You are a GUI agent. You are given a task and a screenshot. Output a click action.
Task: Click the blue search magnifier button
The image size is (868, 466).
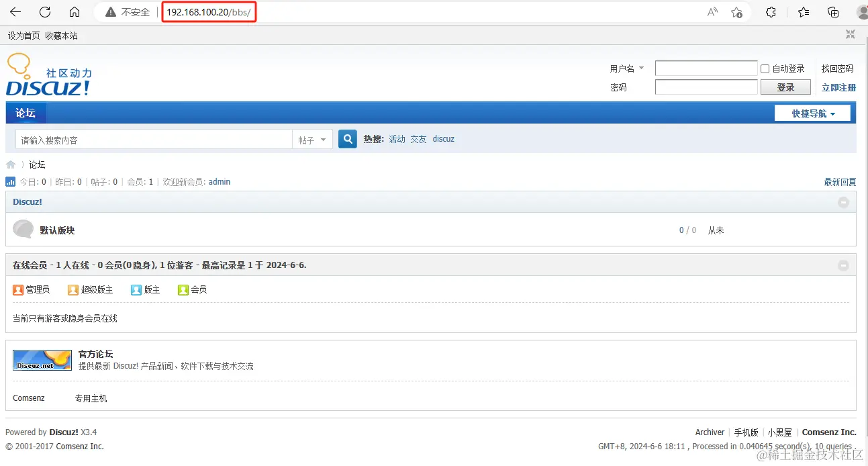[x=348, y=139]
